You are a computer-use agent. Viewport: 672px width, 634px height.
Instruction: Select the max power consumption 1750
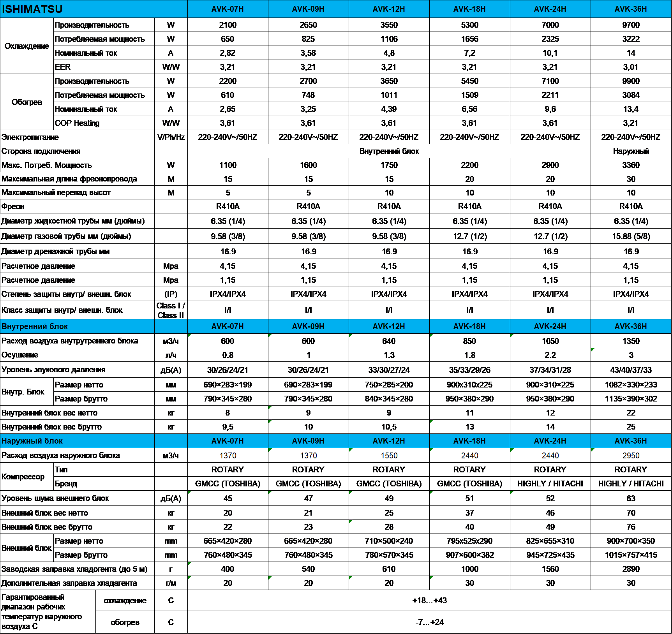coord(389,165)
